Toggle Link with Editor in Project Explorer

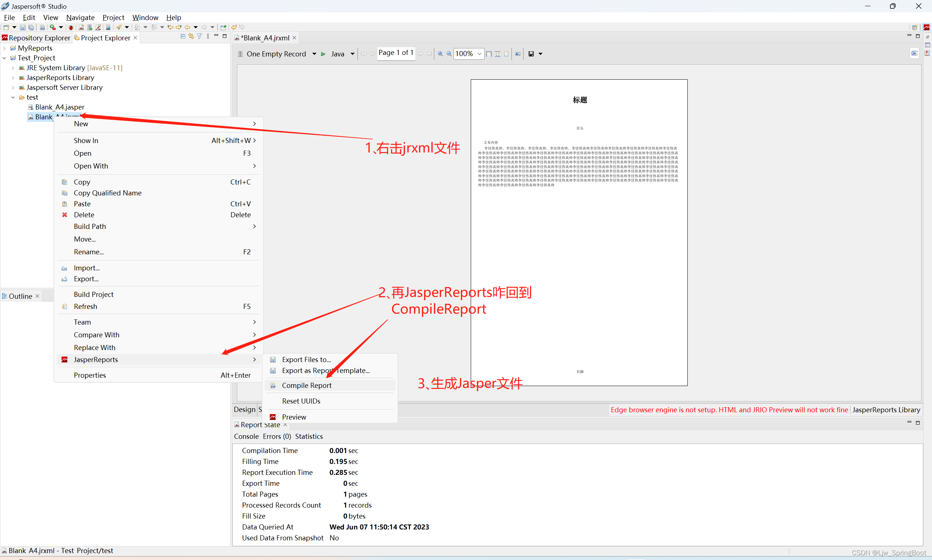point(191,36)
